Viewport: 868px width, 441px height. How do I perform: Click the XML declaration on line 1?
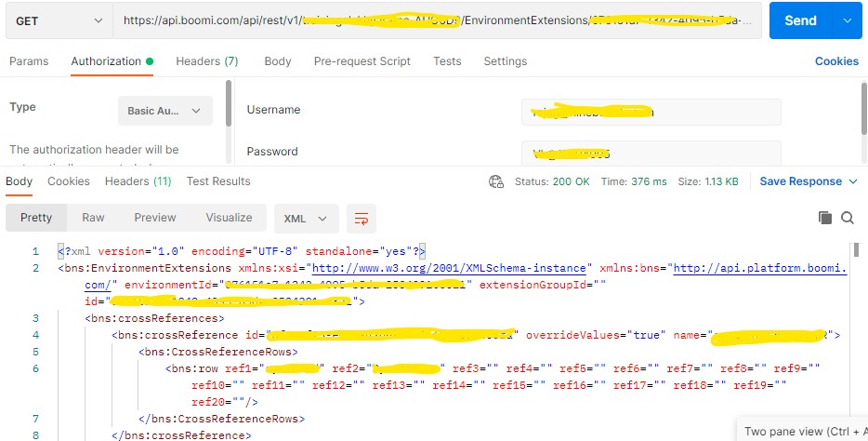tap(242, 251)
